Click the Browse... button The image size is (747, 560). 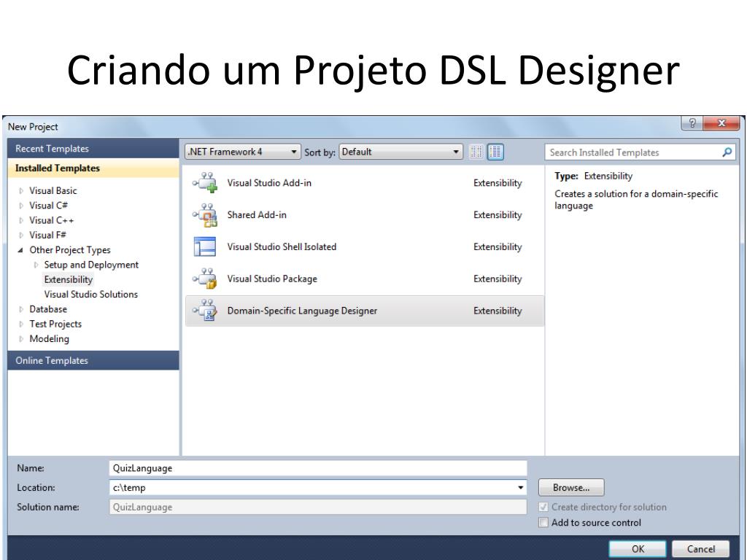pyautogui.click(x=571, y=488)
